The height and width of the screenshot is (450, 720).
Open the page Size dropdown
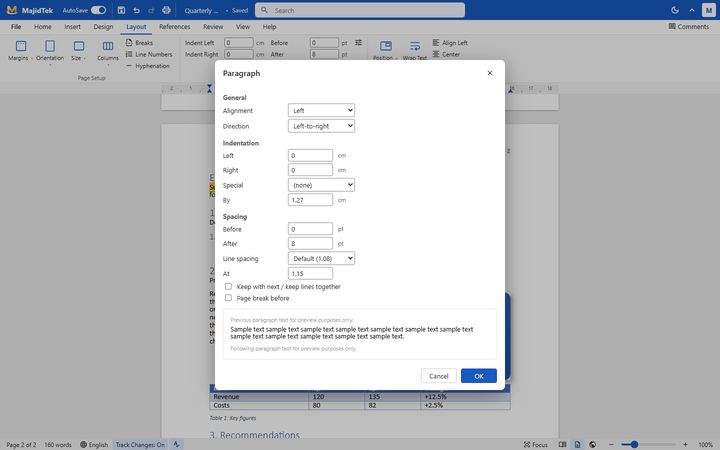(79, 51)
